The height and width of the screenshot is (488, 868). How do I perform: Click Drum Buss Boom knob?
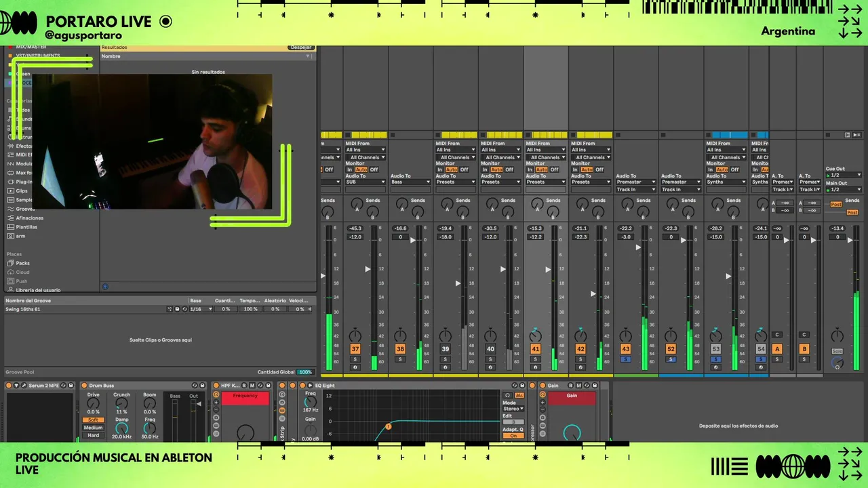click(x=149, y=404)
